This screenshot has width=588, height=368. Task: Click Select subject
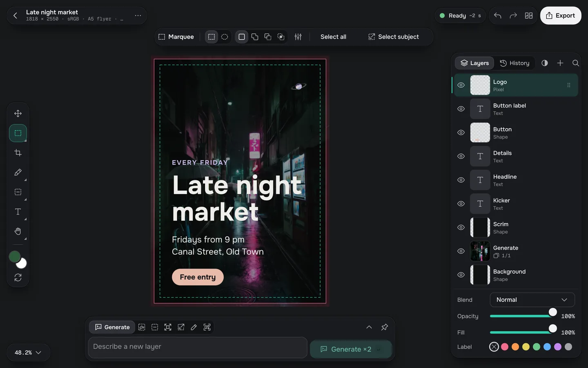click(x=394, y=37)
